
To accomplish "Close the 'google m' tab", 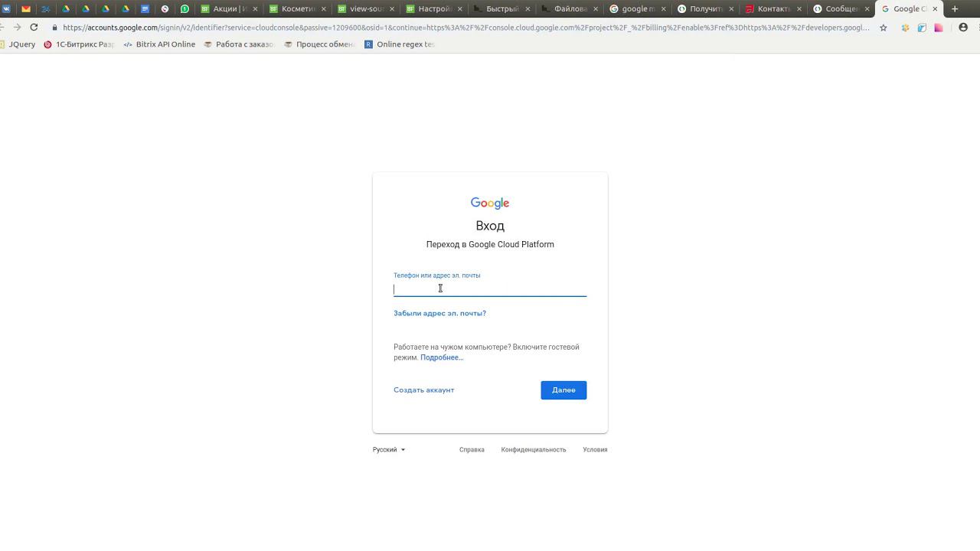I will (x=663, y=9).
